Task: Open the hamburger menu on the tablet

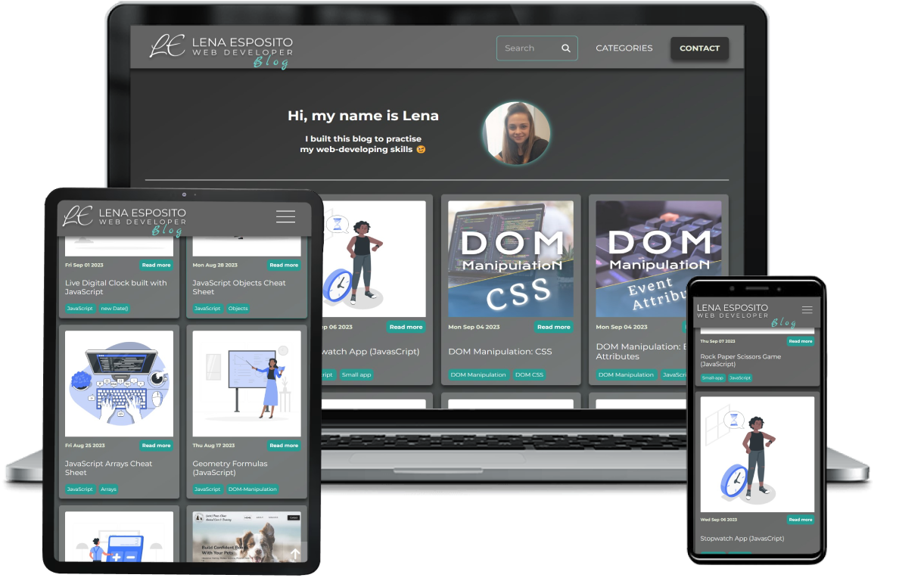Action: [285, 216]
